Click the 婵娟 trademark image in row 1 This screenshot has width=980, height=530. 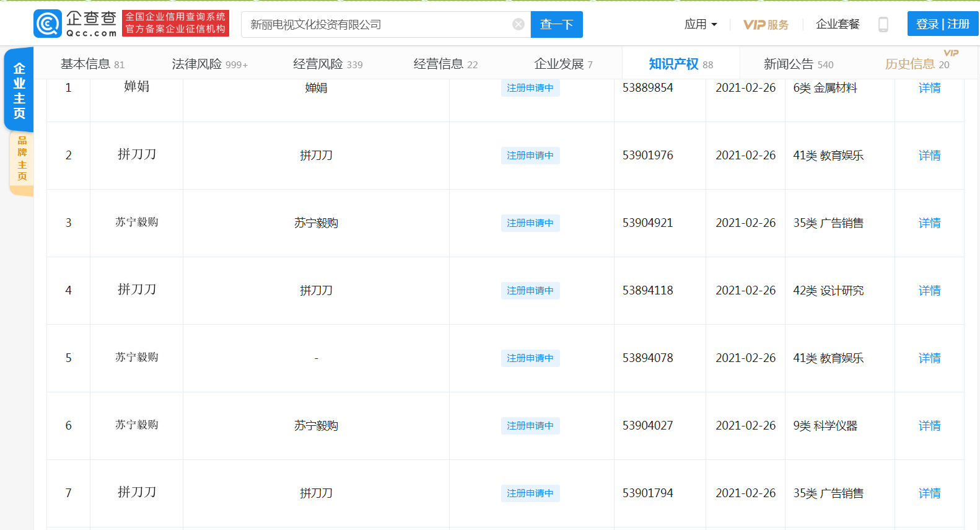(x=136, y=87)
